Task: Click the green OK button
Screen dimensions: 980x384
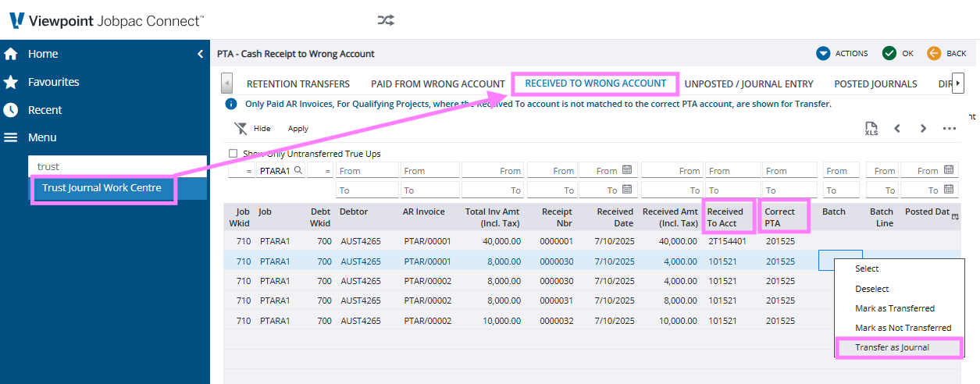Action: tap(898, 53)
